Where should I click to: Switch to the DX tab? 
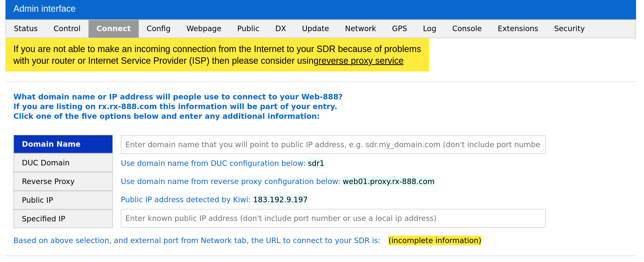tap(280, 29)
